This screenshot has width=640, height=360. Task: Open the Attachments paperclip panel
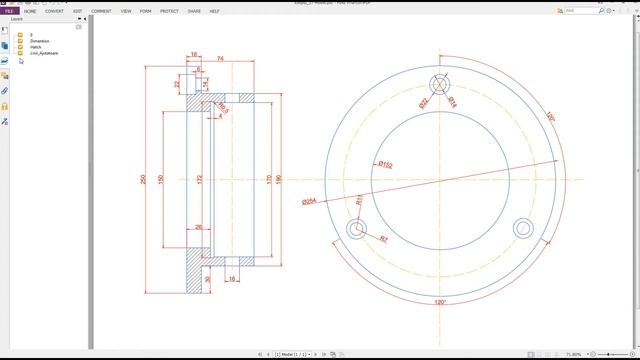click(x=4, y=91)
